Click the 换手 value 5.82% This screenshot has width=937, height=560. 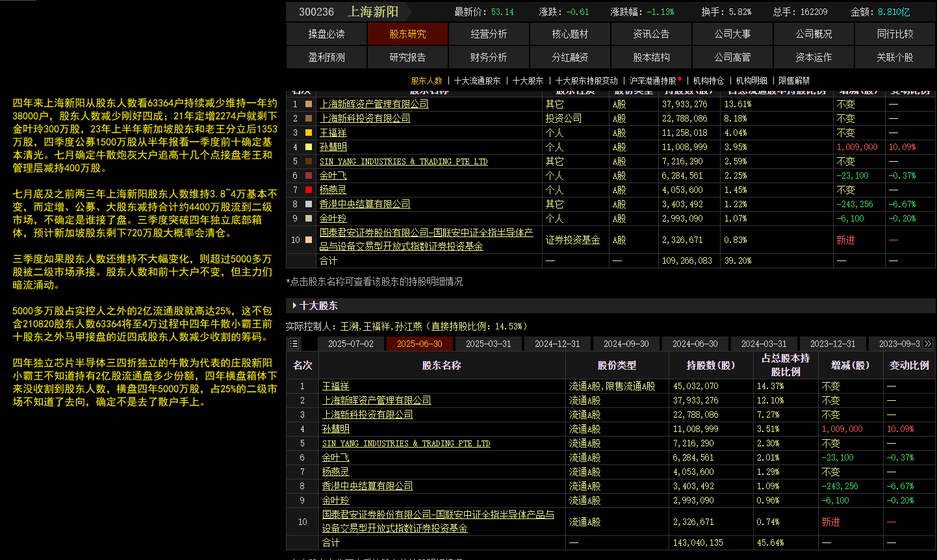tap(739, 12)
